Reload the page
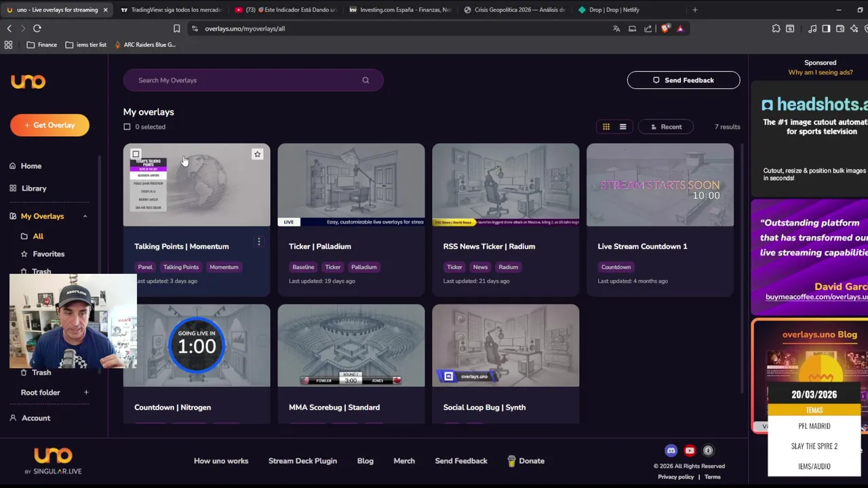The width and height of the screenshot is (868, 488). [37, 28]
